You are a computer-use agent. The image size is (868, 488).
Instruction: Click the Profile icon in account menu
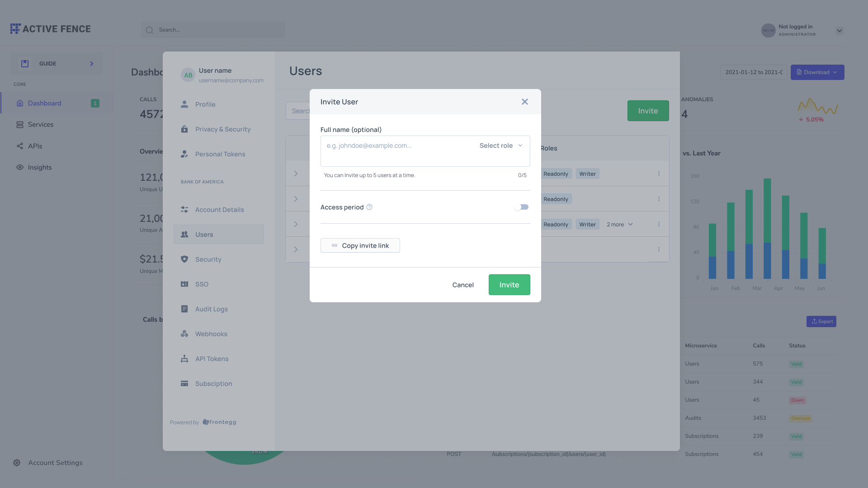pos(184,104)
